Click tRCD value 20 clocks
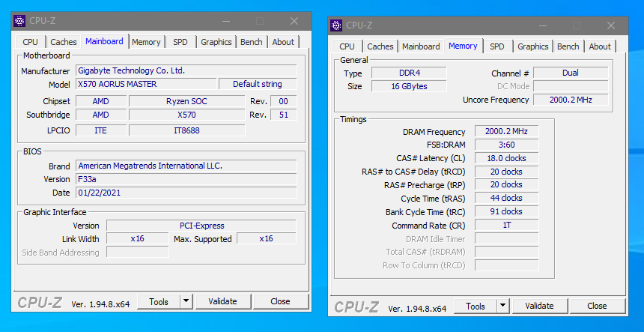The image size is (644, 332). (506, 172)
